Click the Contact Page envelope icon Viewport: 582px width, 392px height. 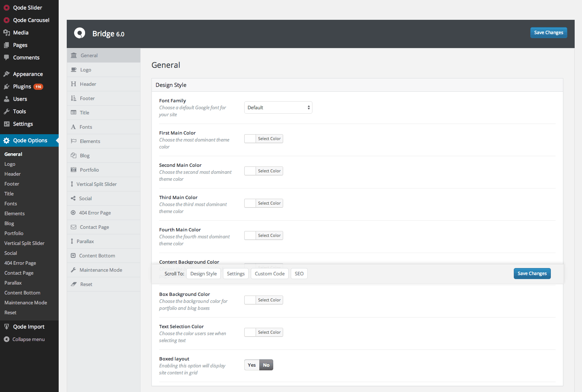[x=73, y=227]
